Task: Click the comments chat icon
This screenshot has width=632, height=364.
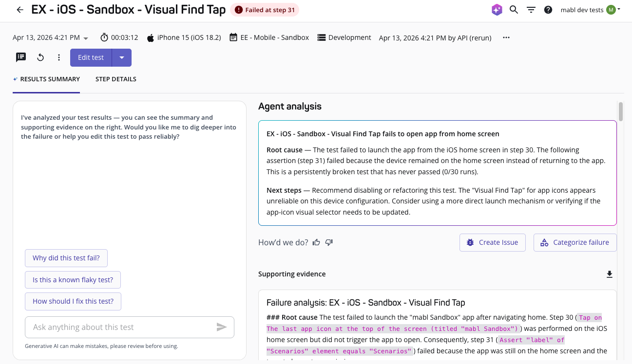Action: 21,57
